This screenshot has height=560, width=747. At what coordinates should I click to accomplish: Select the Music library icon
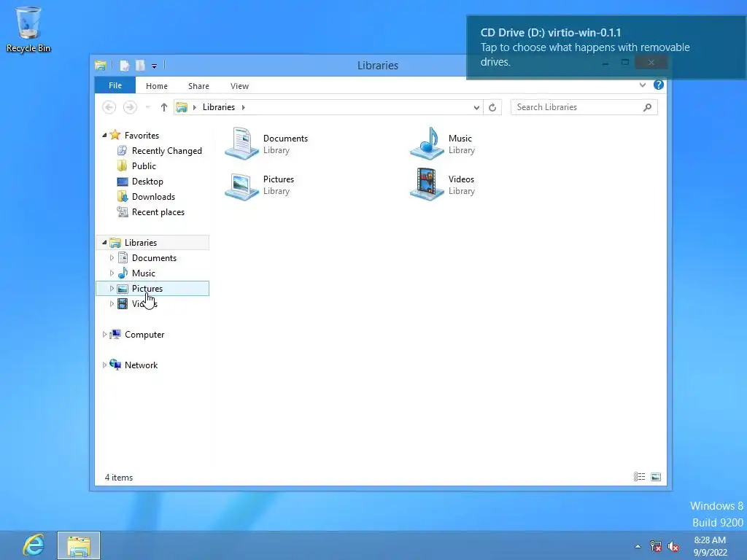(427, 144)
